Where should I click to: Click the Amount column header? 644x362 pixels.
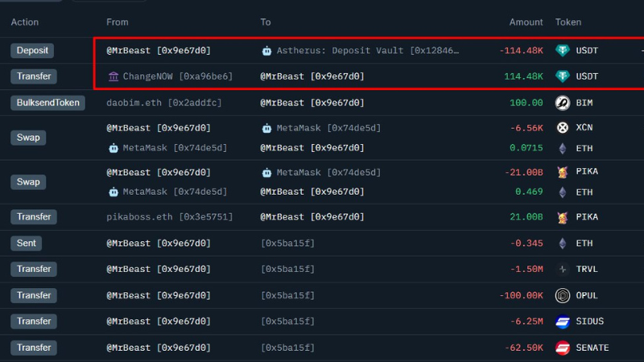pyautogui.click(x=526, y=23)
